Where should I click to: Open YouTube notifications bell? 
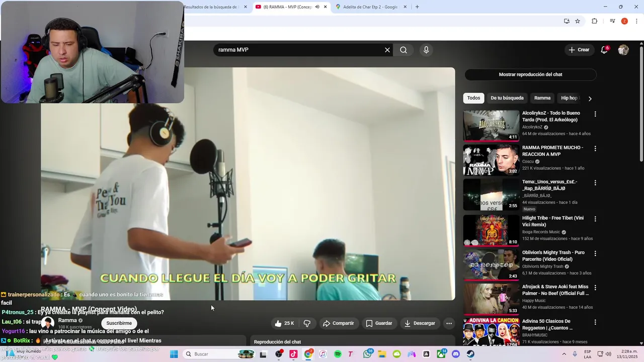604,50
